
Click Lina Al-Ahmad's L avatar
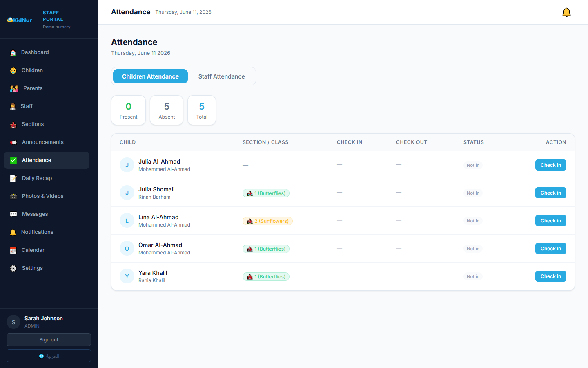click(127, 221)
